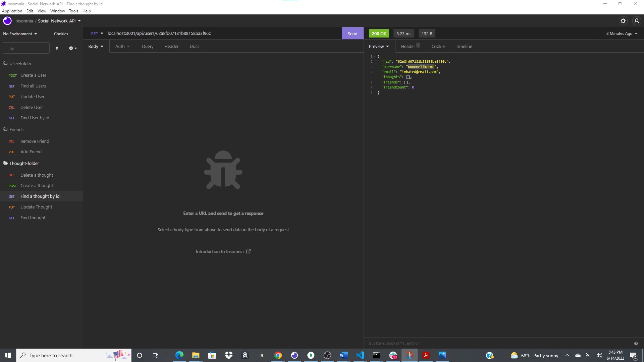Screen dimensions: 644x362
Task: Open the Tools menu
Action: (x=73, y=11)
